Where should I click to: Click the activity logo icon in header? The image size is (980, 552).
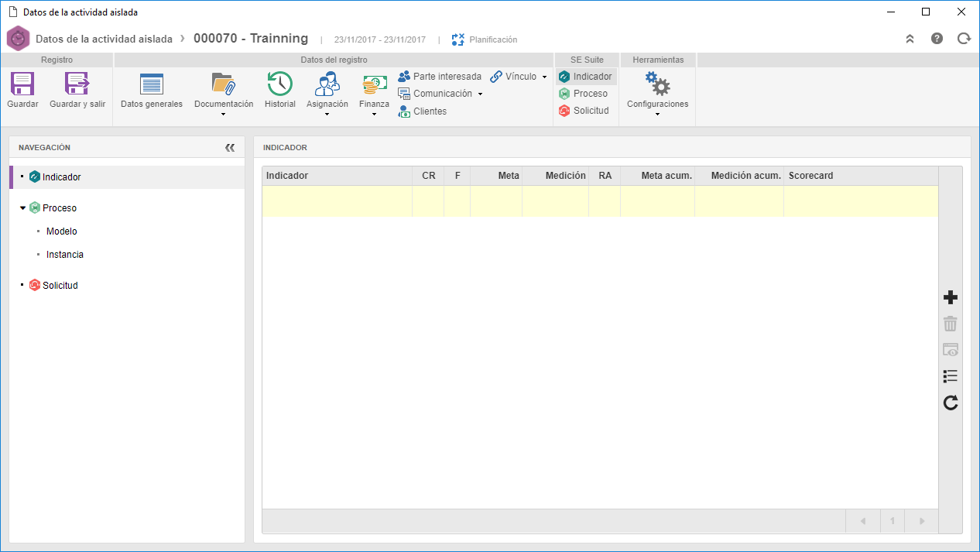tap(18, 39)
